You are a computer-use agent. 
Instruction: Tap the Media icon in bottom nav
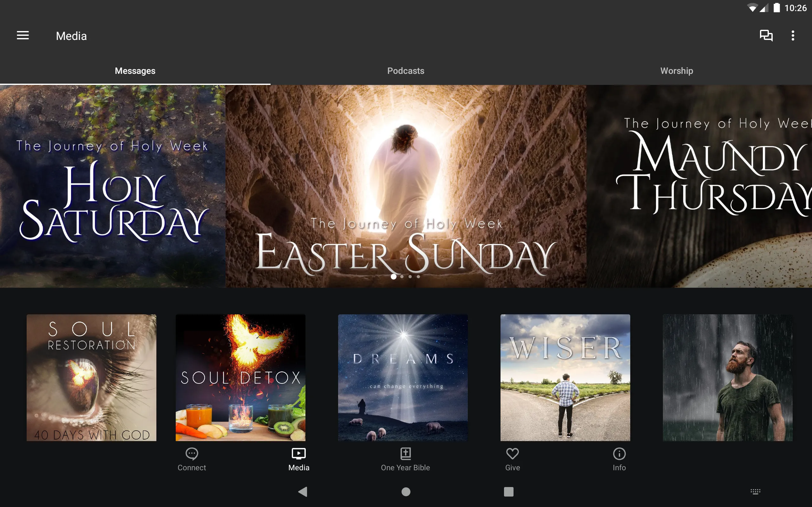pos(298,459)
